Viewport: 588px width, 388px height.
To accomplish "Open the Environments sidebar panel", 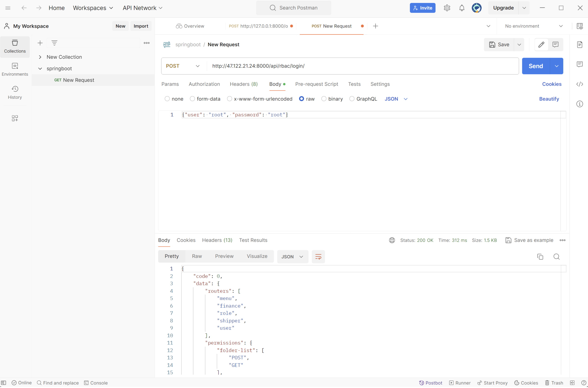I will point(15,69).
